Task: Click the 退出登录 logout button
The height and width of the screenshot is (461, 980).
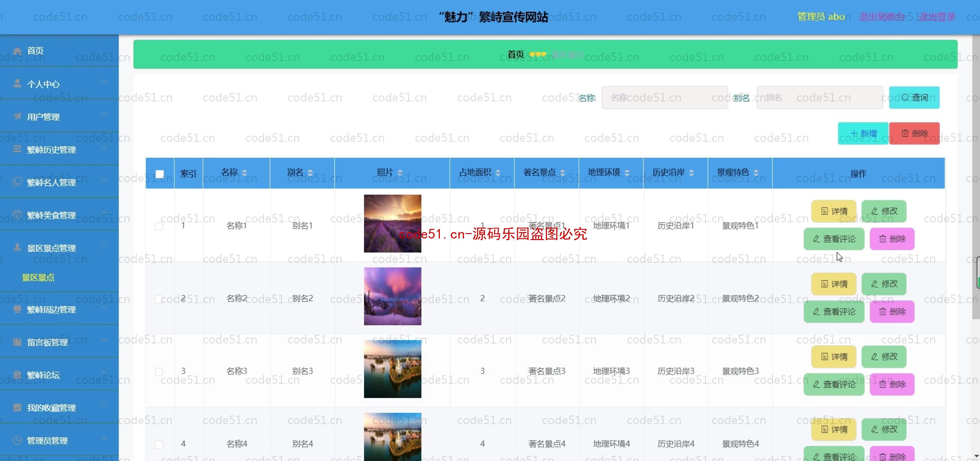Action: click(937, 16)
